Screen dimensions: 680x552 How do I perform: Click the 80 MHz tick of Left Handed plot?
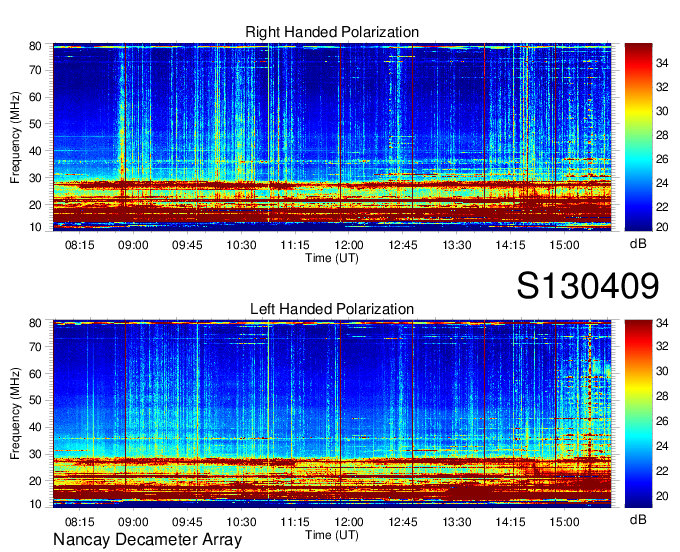click(35, 323)
